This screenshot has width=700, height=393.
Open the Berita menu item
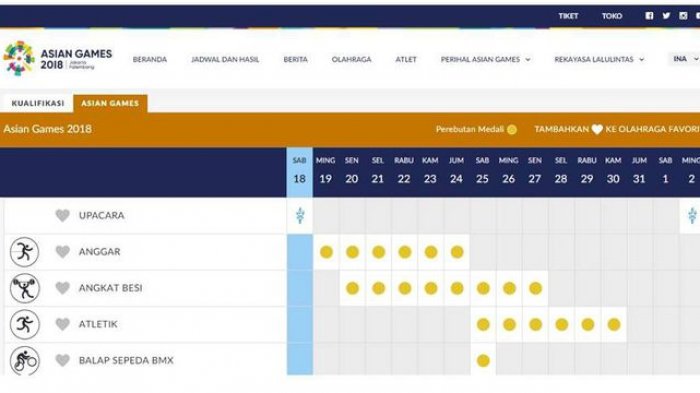pos(296,59)
